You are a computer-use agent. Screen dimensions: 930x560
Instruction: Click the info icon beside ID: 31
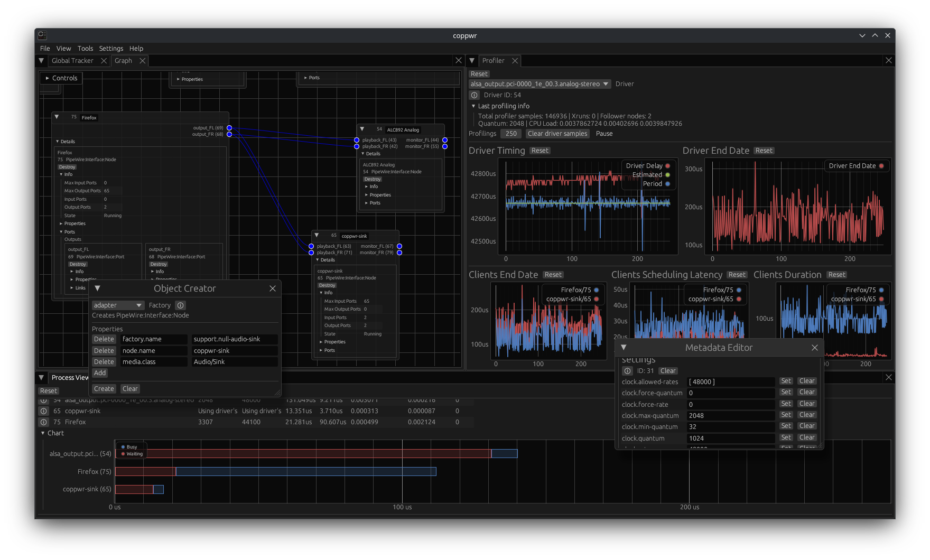click(x=627, y=371)
